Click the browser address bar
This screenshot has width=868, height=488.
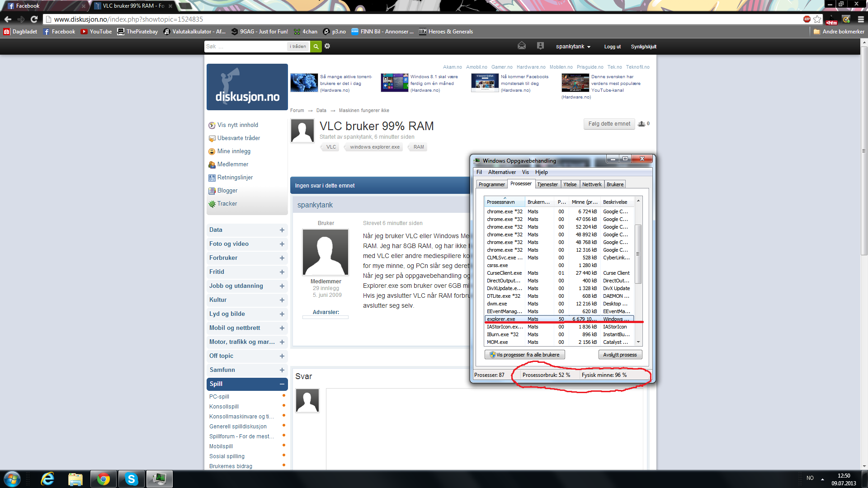425,19
